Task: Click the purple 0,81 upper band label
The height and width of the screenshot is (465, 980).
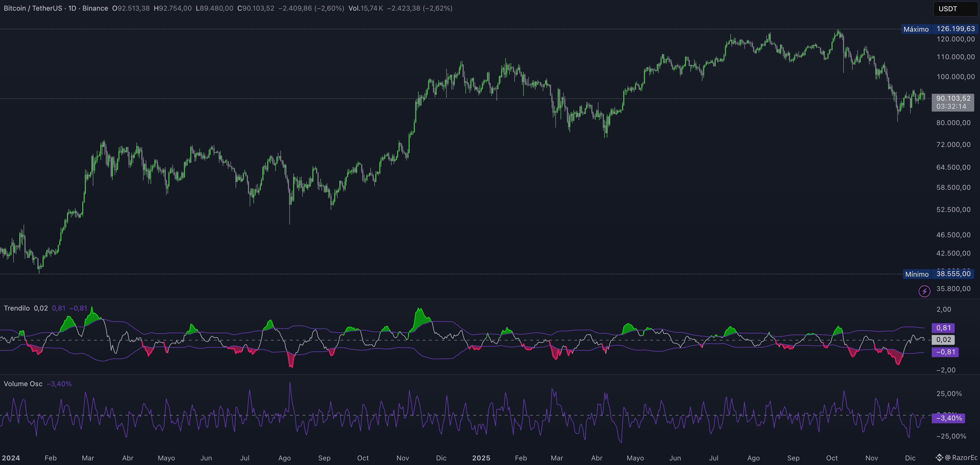Action: pos(943,328)
